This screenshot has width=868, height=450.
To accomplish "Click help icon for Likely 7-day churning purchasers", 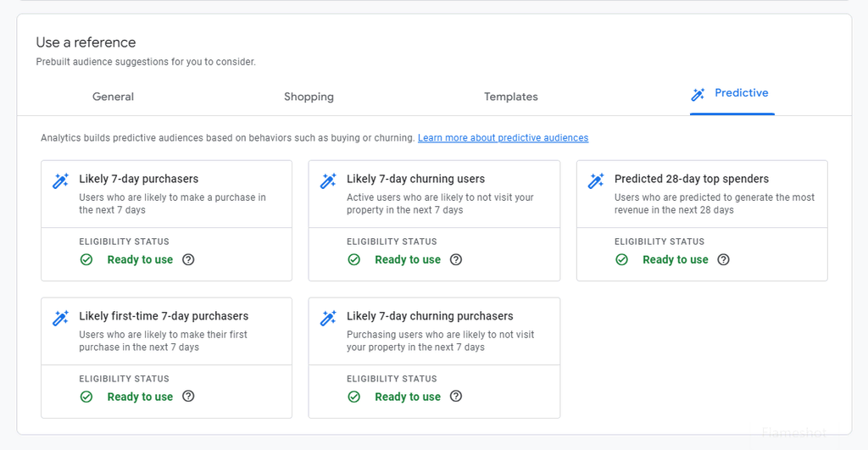I will (456, 397).
